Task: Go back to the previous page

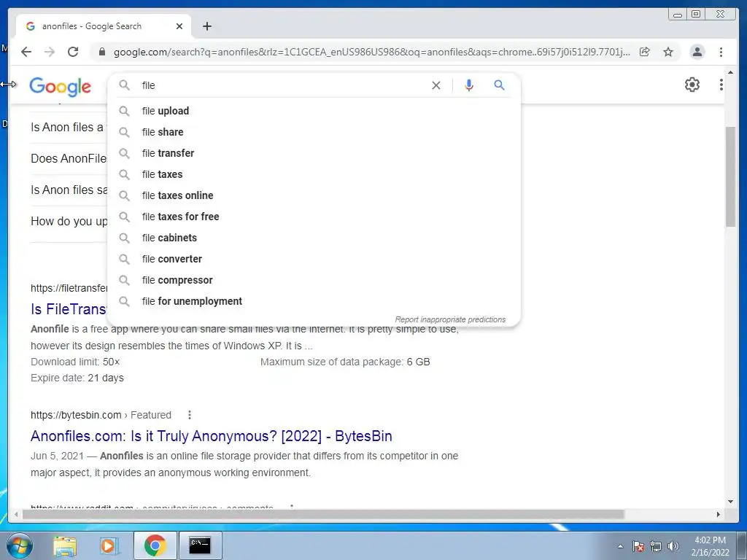Action: point(26,52)
